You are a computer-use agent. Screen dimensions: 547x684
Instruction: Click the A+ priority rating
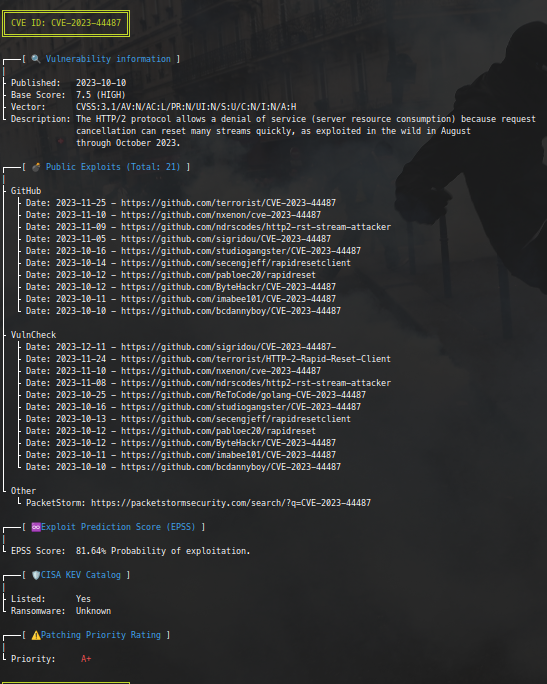coord(86,659)
